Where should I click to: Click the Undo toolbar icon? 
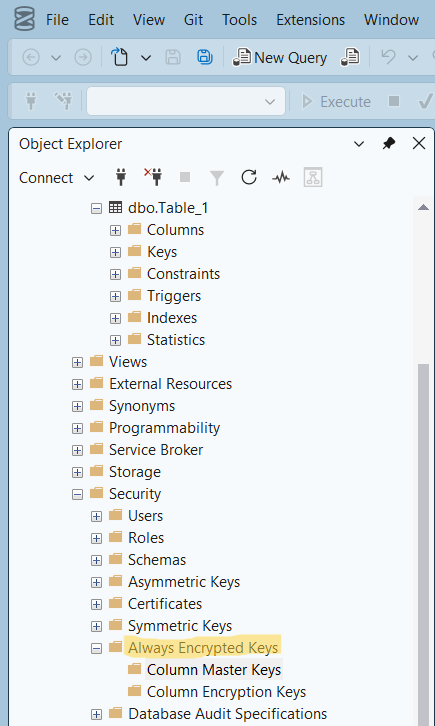(388, 57)
